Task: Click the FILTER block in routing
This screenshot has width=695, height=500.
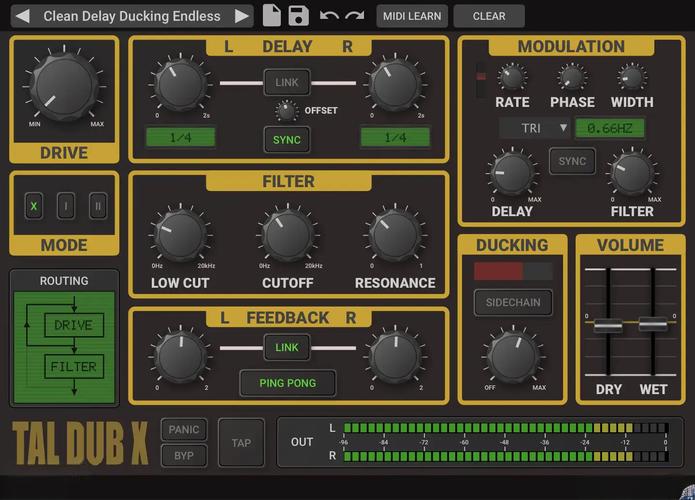Action: click(x=74, y=367)
